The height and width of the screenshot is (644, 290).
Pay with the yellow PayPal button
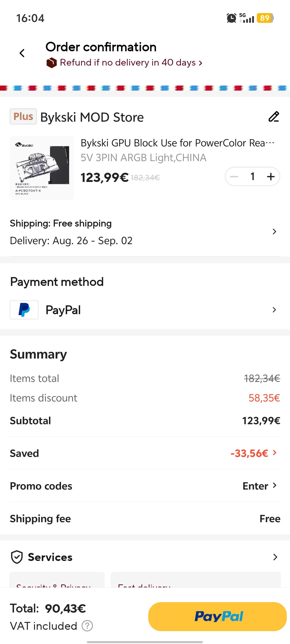tap(217, 616)
